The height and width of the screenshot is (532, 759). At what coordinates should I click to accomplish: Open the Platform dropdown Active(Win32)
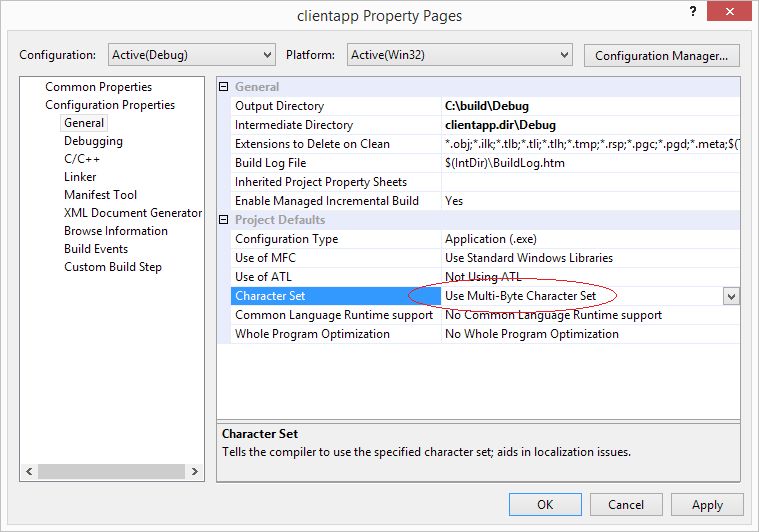[x=459, y=55]
